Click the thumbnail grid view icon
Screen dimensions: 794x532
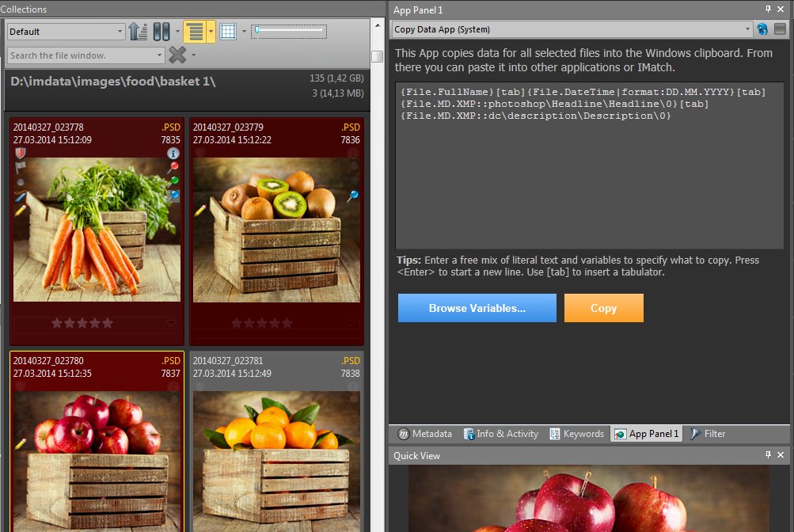pos(228,32)
